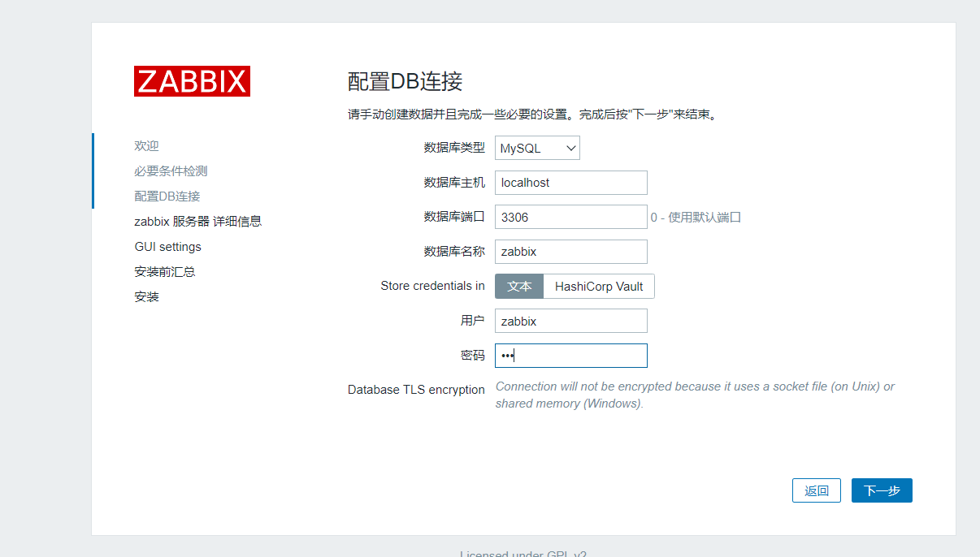Open 必要条件检测 step in sidebar
This screenshot has height=557, width=980.
point(171,171)
